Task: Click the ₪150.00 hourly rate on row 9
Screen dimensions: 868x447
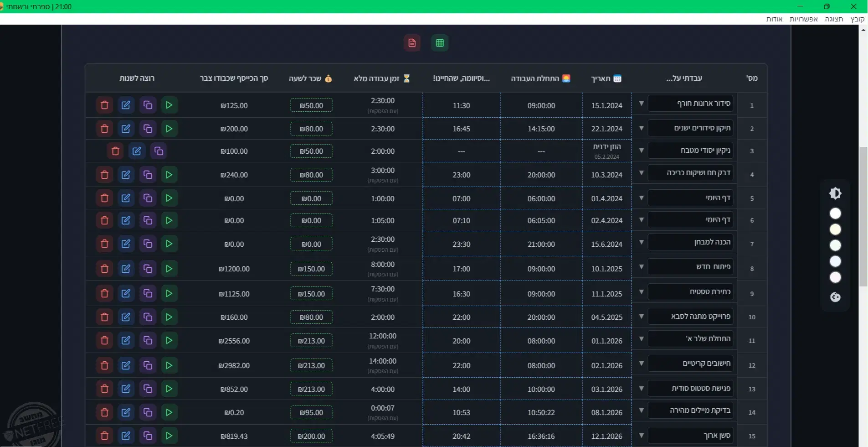Action: (x=311, y=294)
